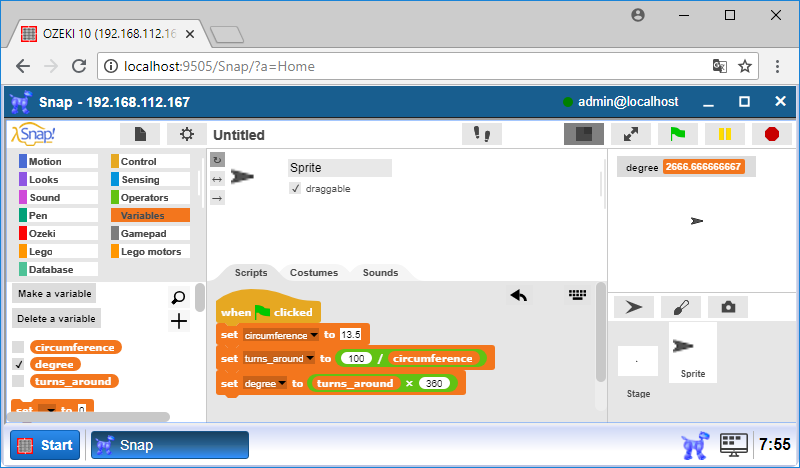The height and width of the screenshot is (468, 800).
Task: Select the don't rotate rotation style
Action: pyautogui.click(x=217, y=198)
